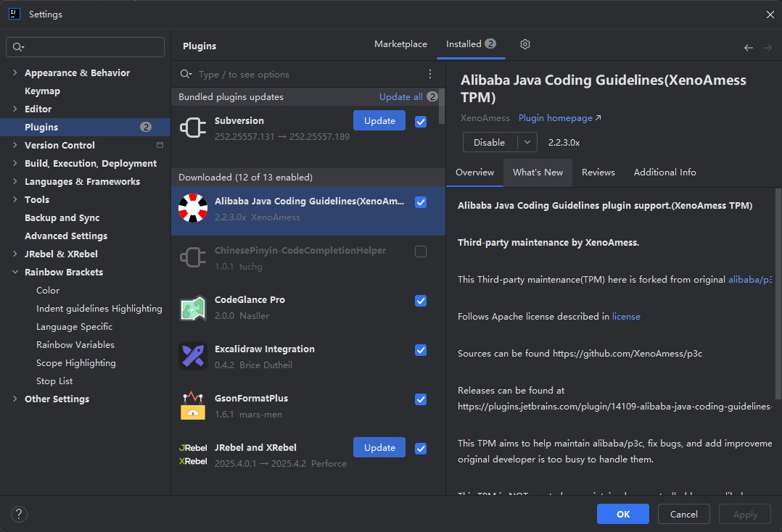
Task: Disable the Subversion plugin checkbox
Action: coord(421,121)
